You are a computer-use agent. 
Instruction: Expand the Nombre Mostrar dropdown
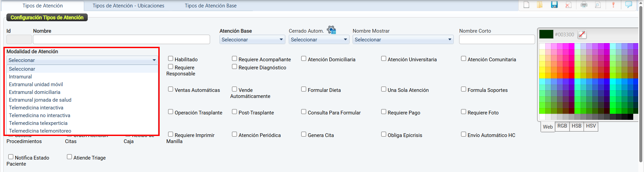[403, 40]
